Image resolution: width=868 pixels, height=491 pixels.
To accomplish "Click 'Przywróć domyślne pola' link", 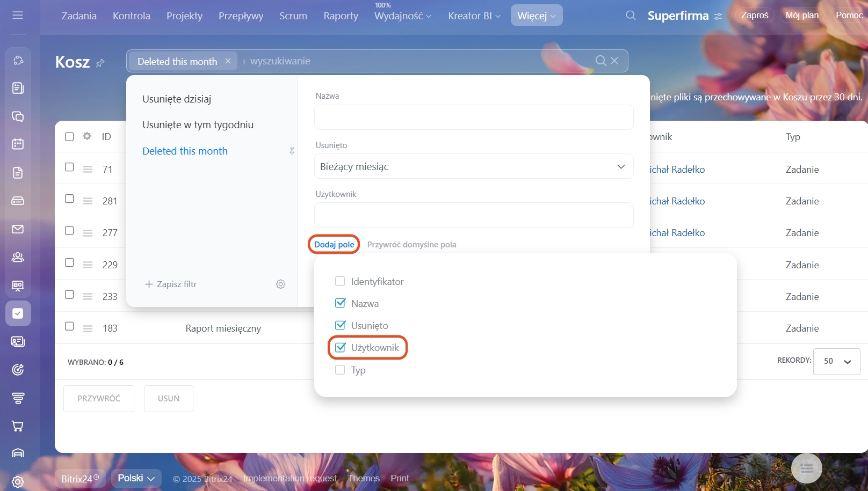I will click(412, 245).
